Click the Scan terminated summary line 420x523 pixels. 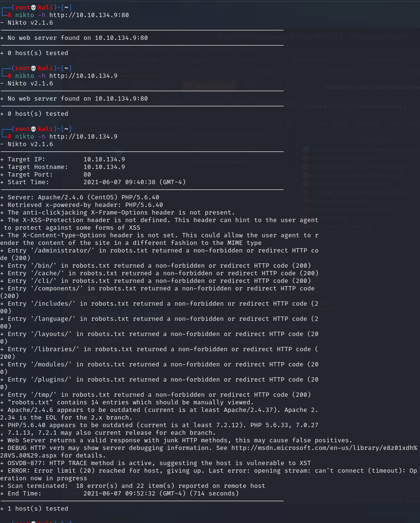[x=133, y=486]
